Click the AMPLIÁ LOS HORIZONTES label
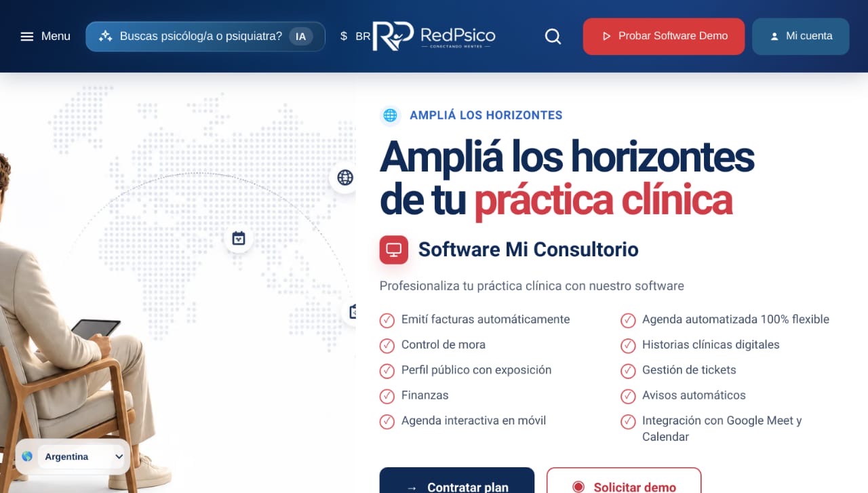 coord(486,115)
